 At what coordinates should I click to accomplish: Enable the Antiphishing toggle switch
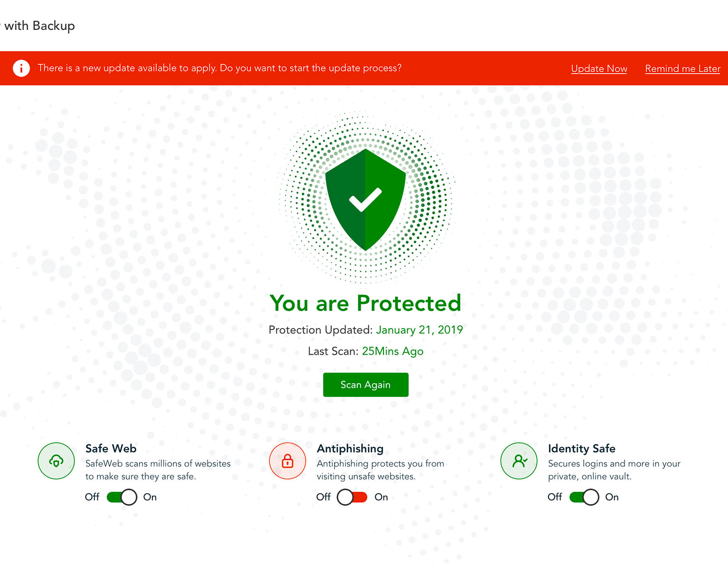(352, 497)
